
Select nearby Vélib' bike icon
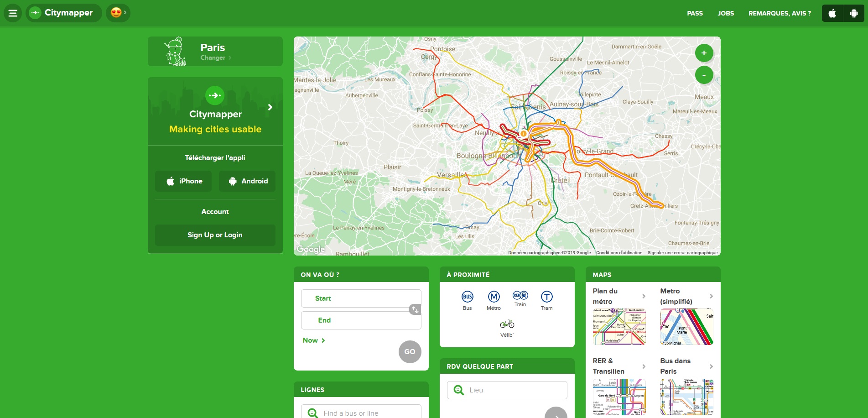point(507,328)
